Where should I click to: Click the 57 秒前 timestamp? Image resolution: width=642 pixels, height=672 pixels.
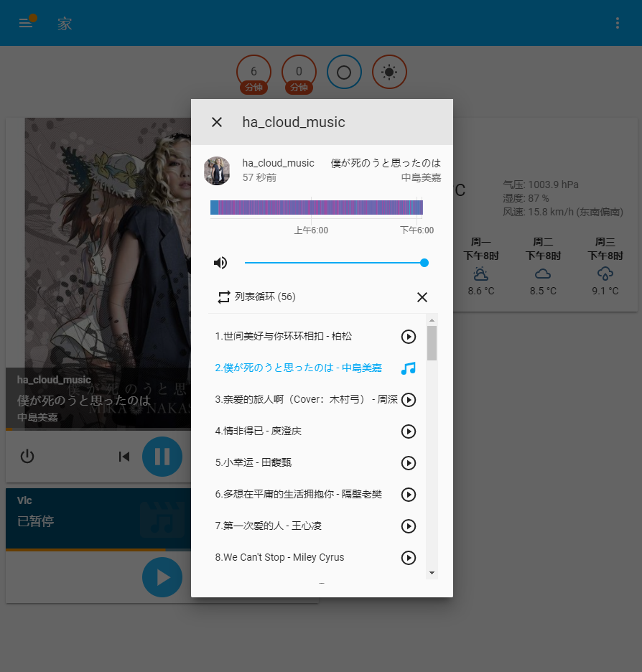click(259, 177)
